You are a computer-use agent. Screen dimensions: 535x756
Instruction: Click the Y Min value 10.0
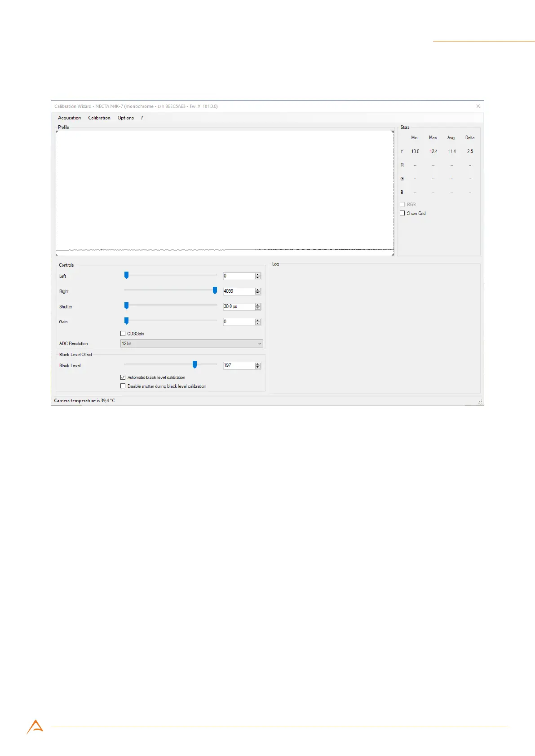pyautogui.click(x=415, y=151)
